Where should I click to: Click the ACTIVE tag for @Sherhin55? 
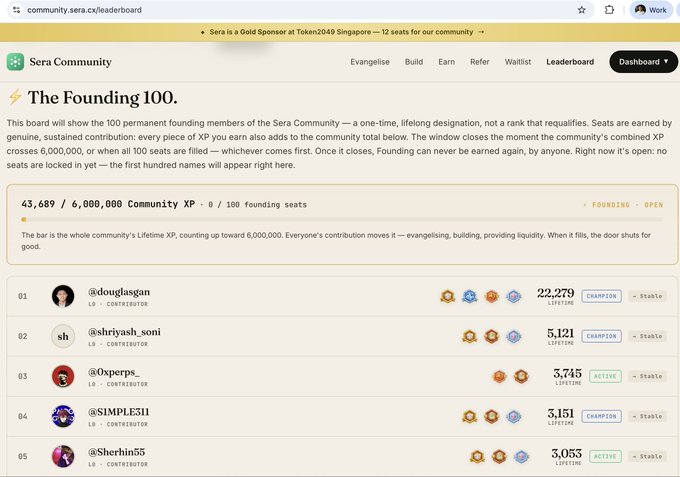point(605,456)
